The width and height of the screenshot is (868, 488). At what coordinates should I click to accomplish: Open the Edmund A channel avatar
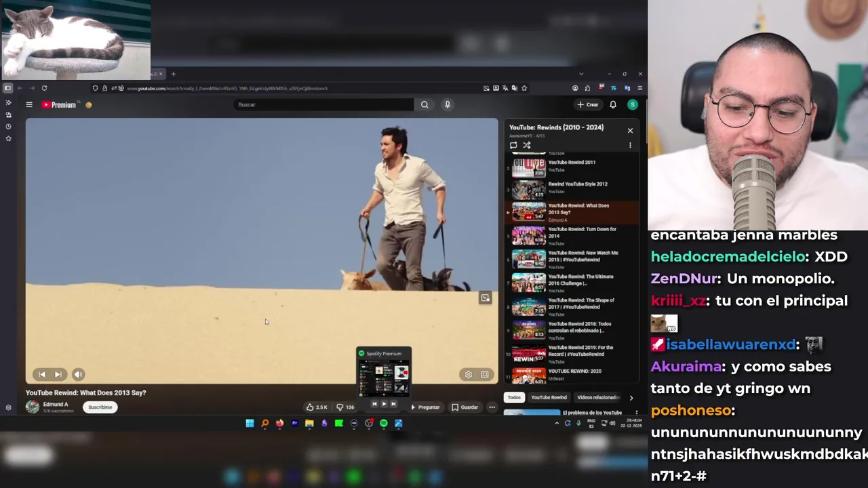point(33,407)
